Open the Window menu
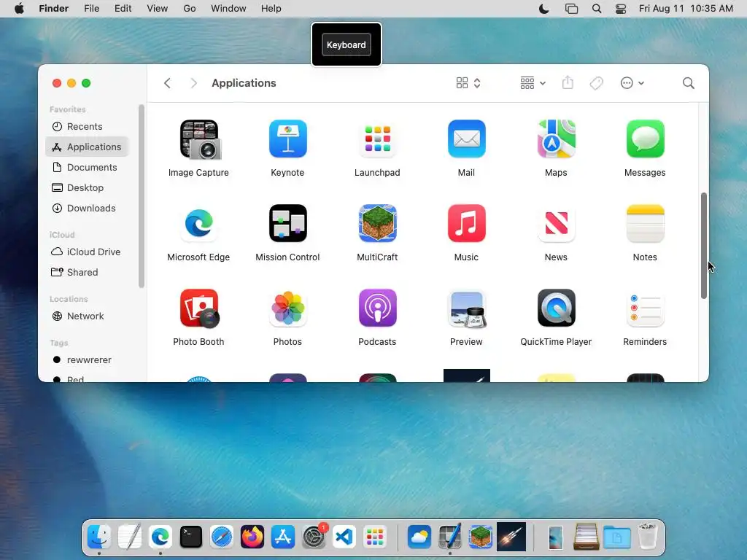 228,9
